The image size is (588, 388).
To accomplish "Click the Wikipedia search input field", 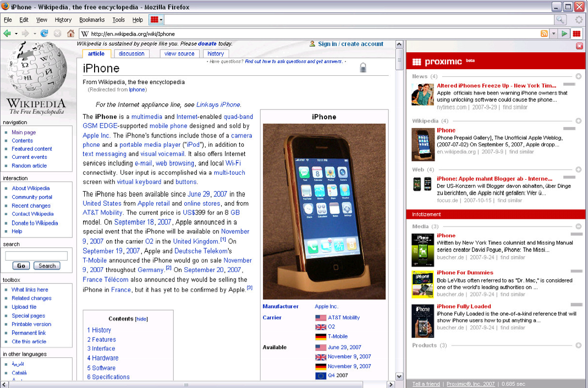I will coord(36,256).
